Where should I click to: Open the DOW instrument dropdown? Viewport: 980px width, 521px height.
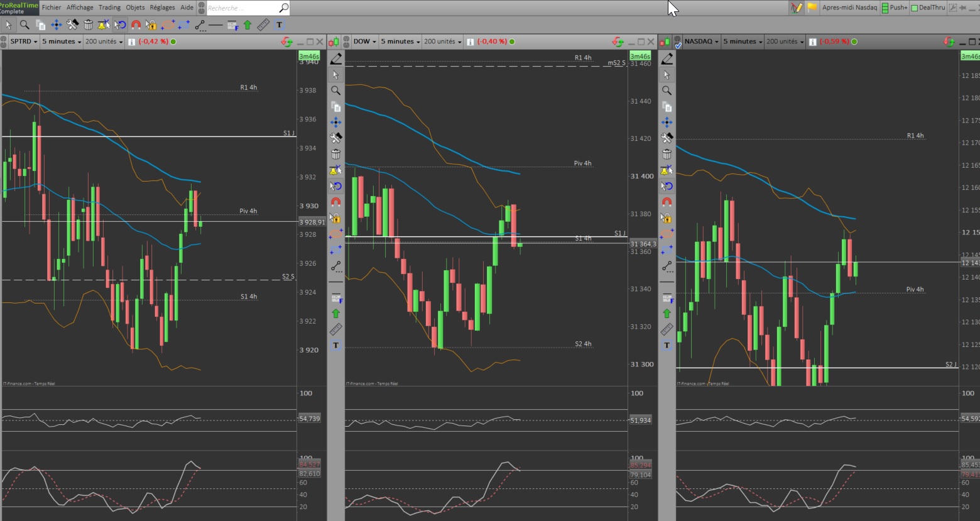364,41
